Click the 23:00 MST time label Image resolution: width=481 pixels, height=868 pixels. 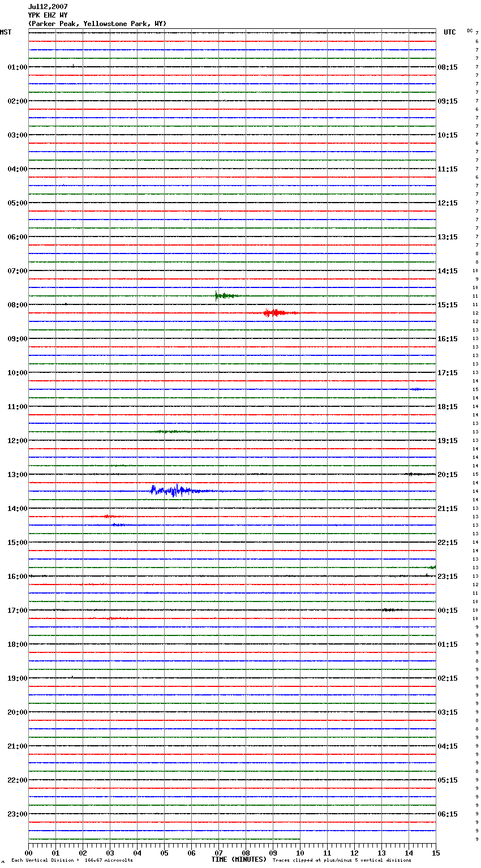18,814
